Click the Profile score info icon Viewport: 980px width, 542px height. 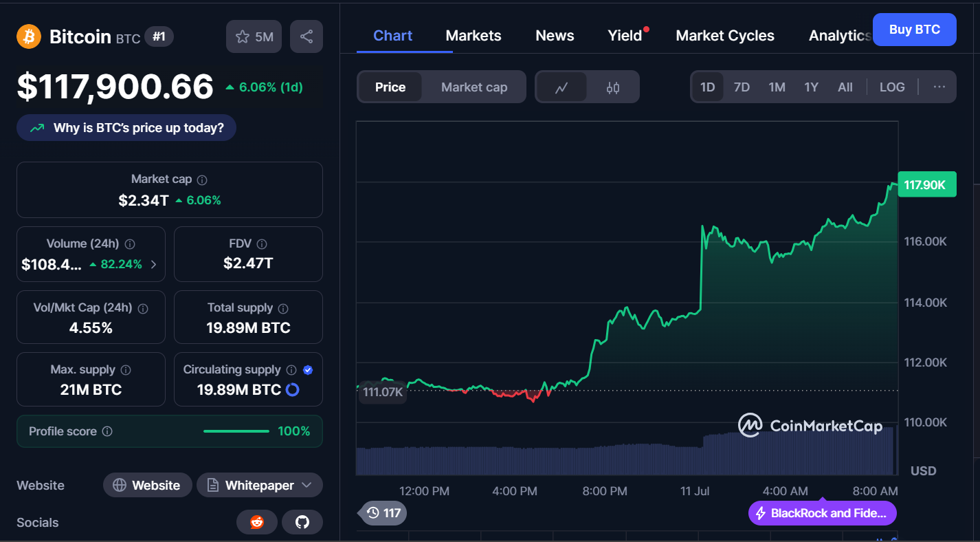[x=107, y=431]
